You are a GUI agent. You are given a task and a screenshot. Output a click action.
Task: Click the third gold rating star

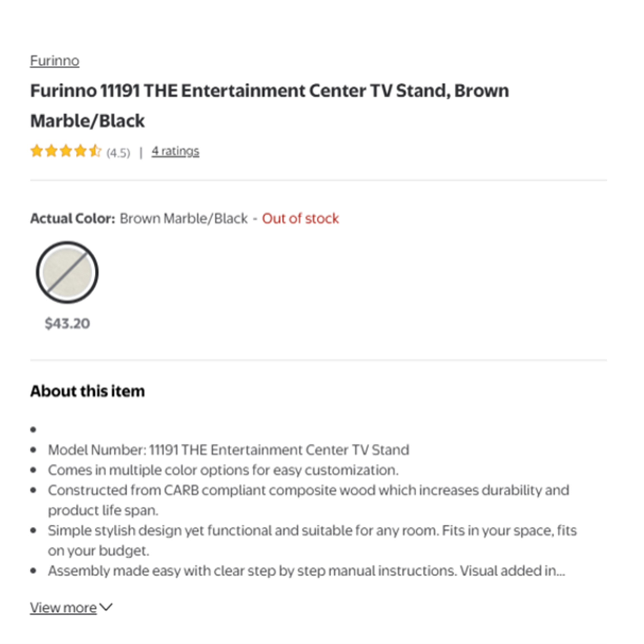click(66, 151)
